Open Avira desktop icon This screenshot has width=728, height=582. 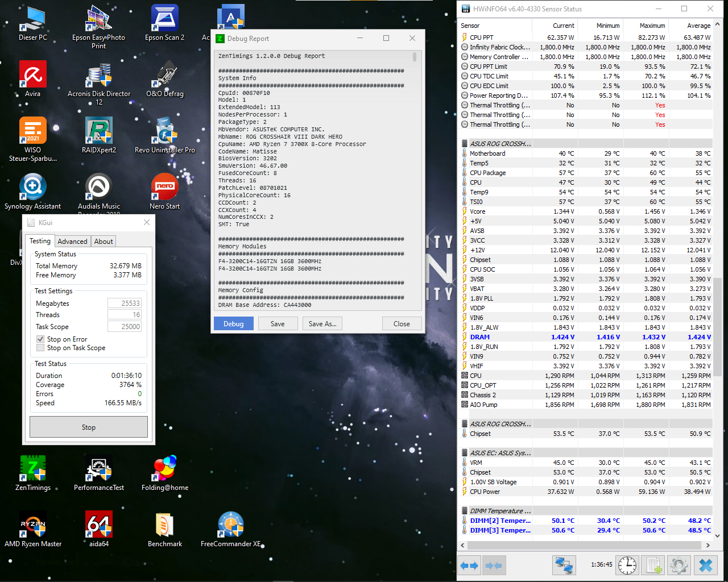[33, 80]
